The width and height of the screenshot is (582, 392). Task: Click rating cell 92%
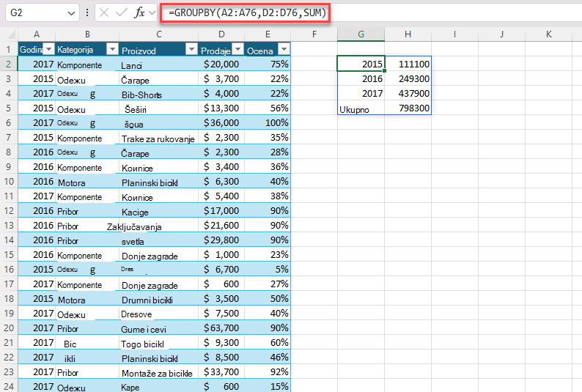point(268,372)
